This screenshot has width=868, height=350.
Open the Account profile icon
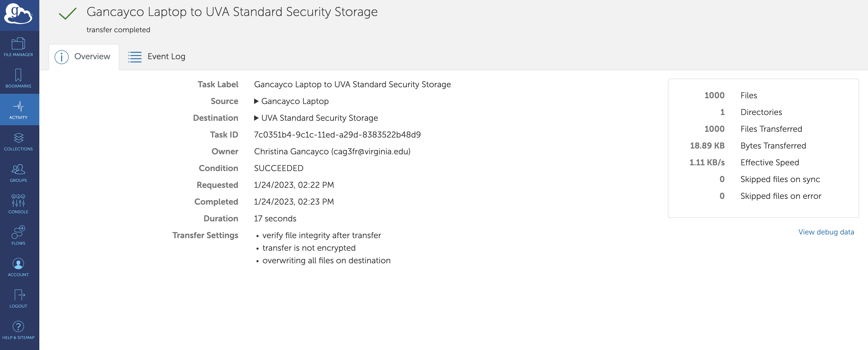[x=18, y=264]
